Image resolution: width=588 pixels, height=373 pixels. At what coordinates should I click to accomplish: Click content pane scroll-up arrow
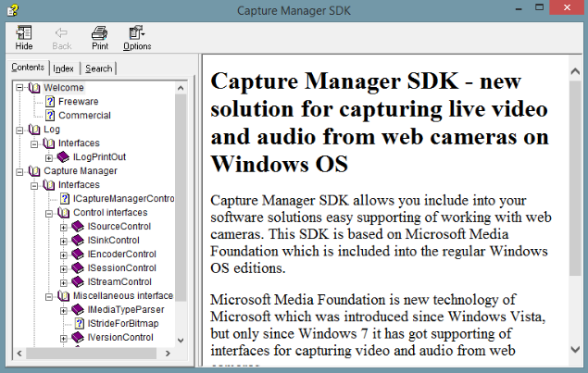coord(575,71)
